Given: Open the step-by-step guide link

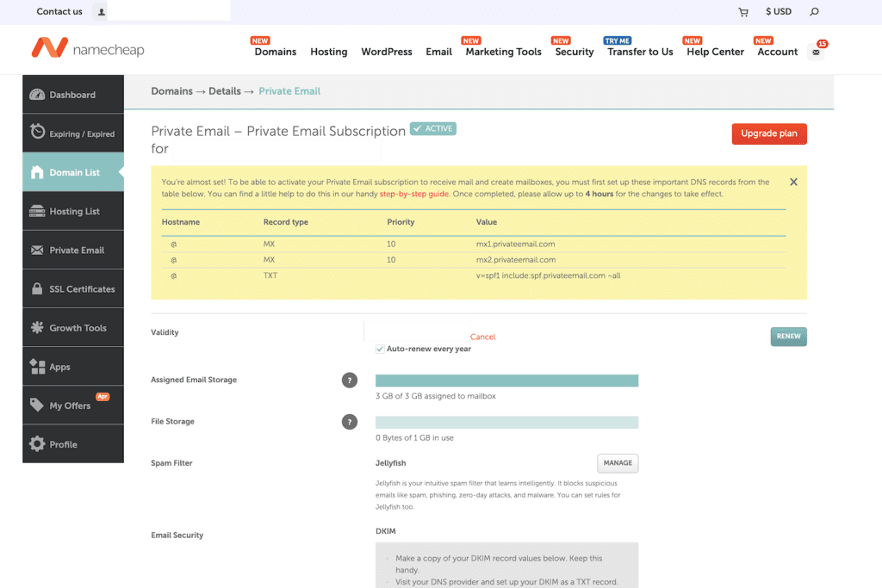Looking at the screenshot, I should click(414, 194).
